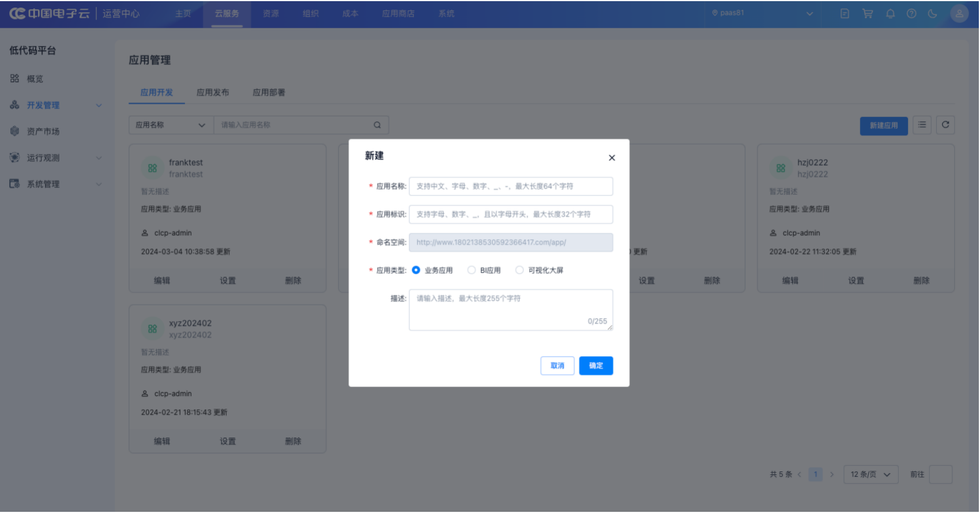Click the 概览 sidebar icon
Screen dimensions: 980x513
[x=14, y=78]
